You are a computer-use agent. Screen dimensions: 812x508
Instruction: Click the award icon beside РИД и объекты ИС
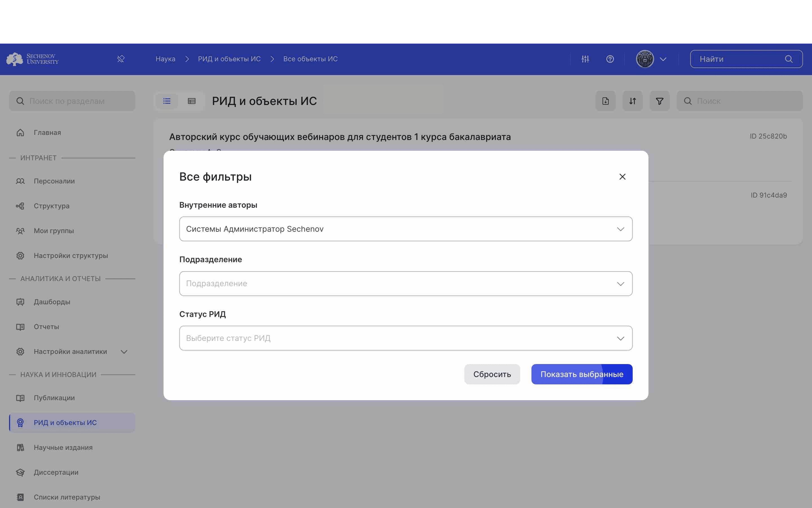pyautogui.click(x=20, y=423)
